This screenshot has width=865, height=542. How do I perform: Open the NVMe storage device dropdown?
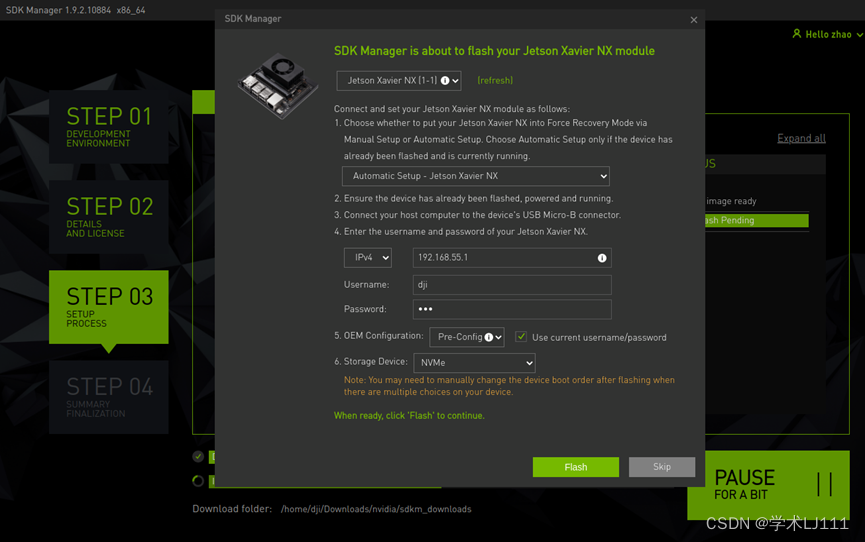(474, 363)
